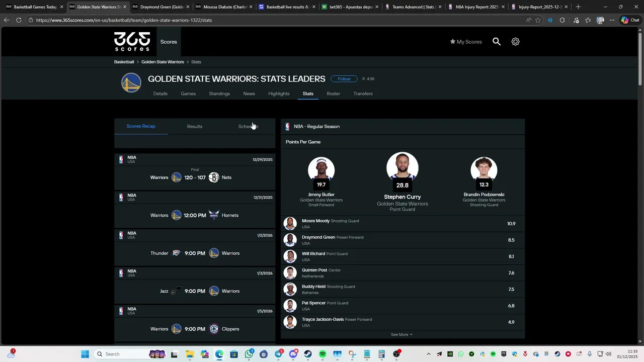This screenshot has height=362, width=644.
Task: Open Steam from the taskbar
Action: (x=308, y=354)
